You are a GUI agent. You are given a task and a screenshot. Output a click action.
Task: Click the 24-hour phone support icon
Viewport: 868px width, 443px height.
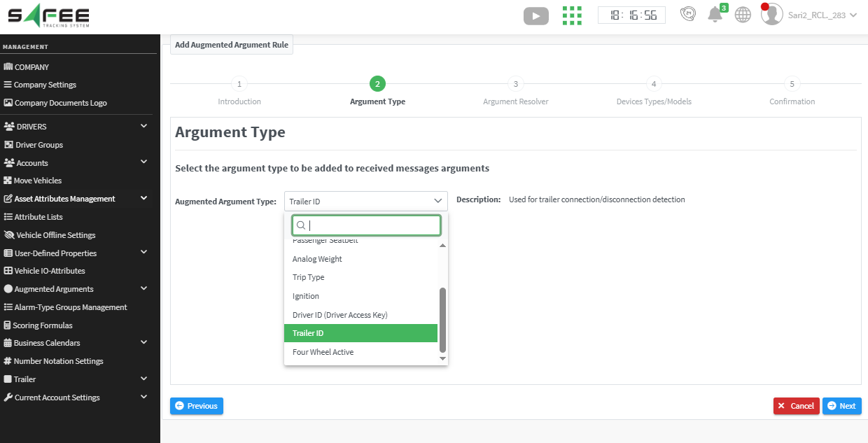[x=688, y=15]
